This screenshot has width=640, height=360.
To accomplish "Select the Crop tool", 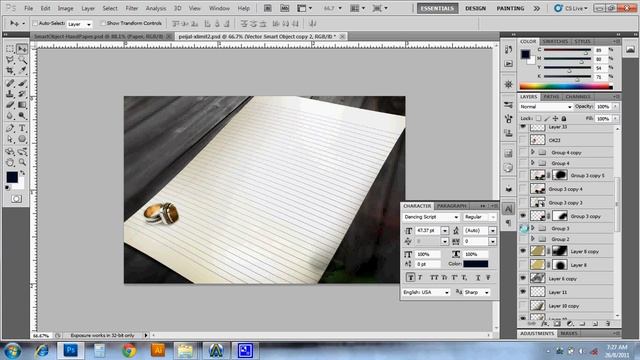I will (10, 71).
